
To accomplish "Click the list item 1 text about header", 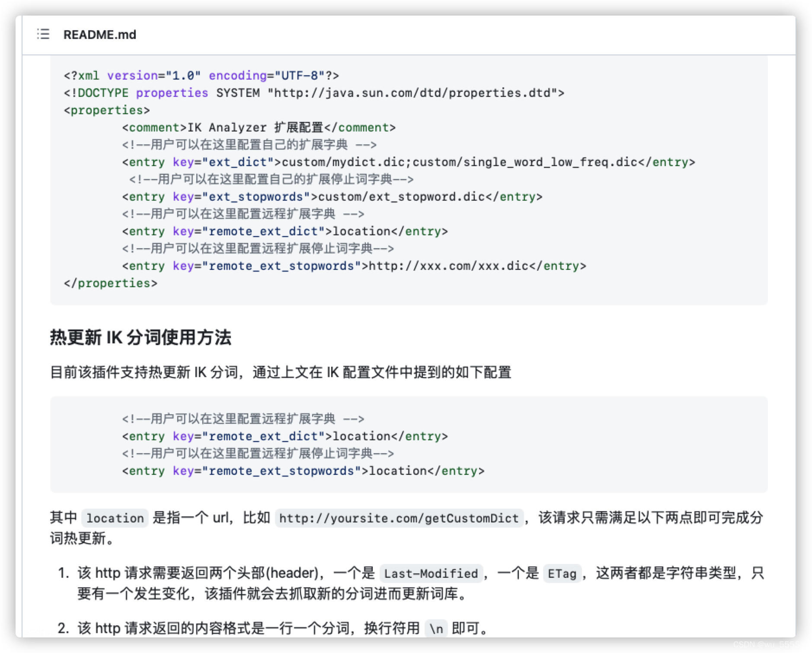I will (x=420, y=583).
